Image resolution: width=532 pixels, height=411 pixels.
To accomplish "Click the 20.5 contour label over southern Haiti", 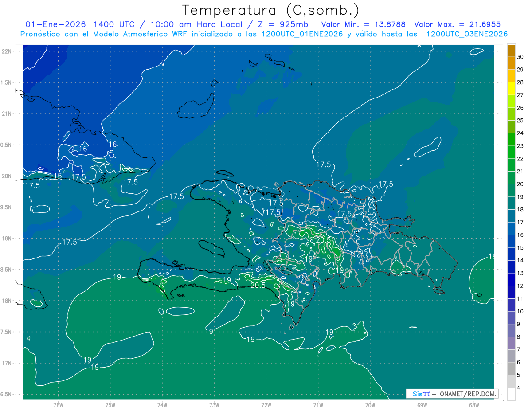I will coord(258,286).
